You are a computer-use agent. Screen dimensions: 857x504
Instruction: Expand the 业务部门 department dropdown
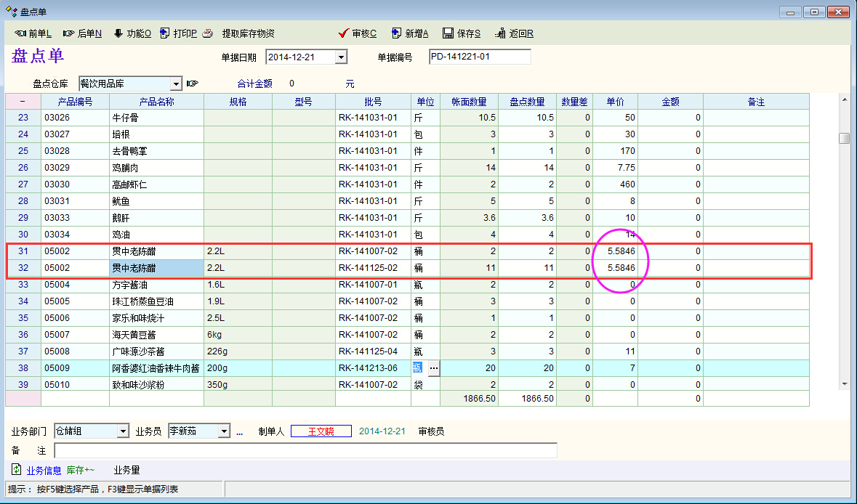coord(122,431)
